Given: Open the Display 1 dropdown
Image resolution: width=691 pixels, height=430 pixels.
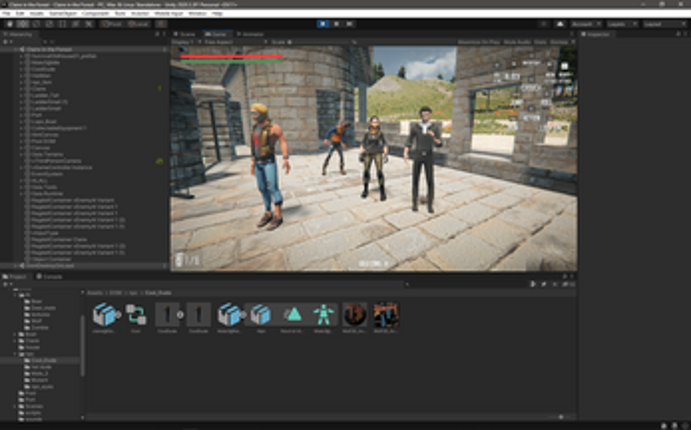Looking at the screenshot, I should click(186, 42).
